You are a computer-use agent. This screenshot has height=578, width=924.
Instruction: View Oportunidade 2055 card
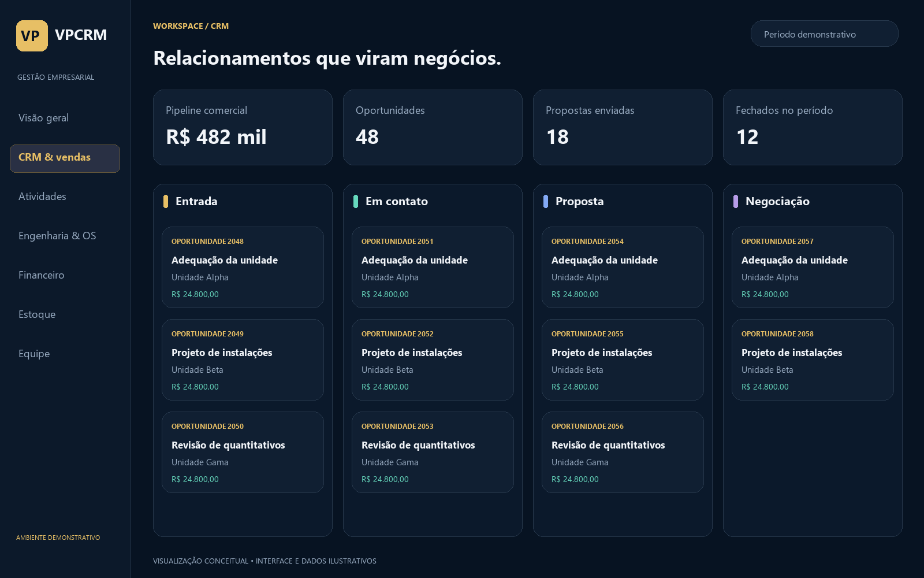pos(623,360)
